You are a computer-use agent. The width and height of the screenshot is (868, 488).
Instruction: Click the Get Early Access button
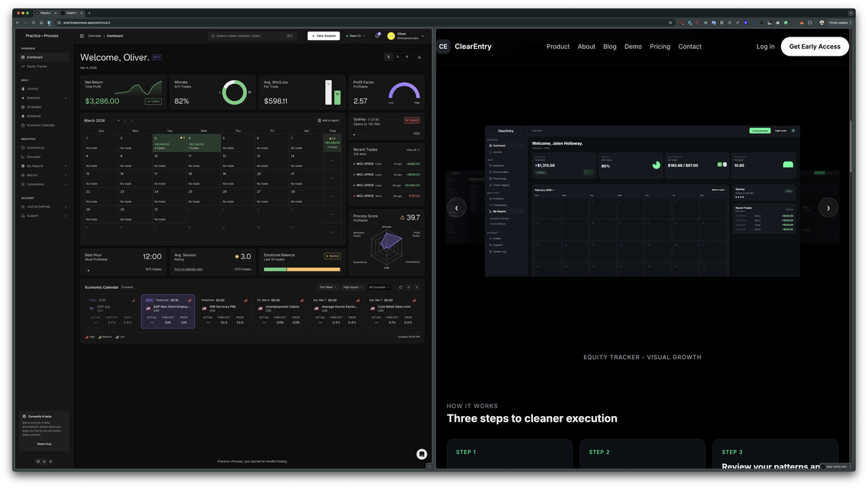tap(814, 46)
